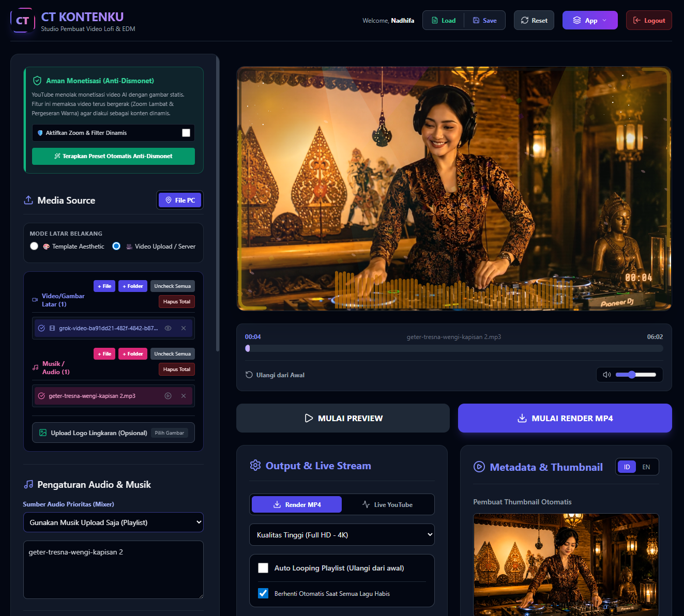Switch to Live YouTube tab
The height and width of the screenshot is (616, 684).
point(387,504)
